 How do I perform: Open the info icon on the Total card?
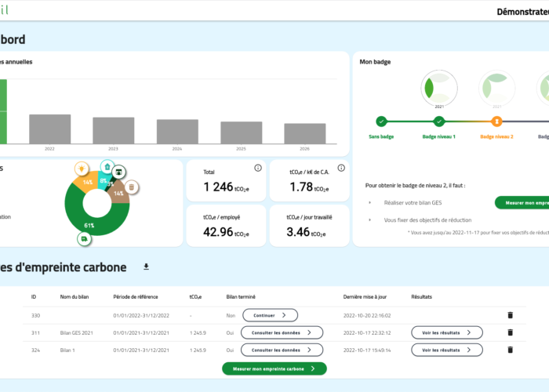257,168
